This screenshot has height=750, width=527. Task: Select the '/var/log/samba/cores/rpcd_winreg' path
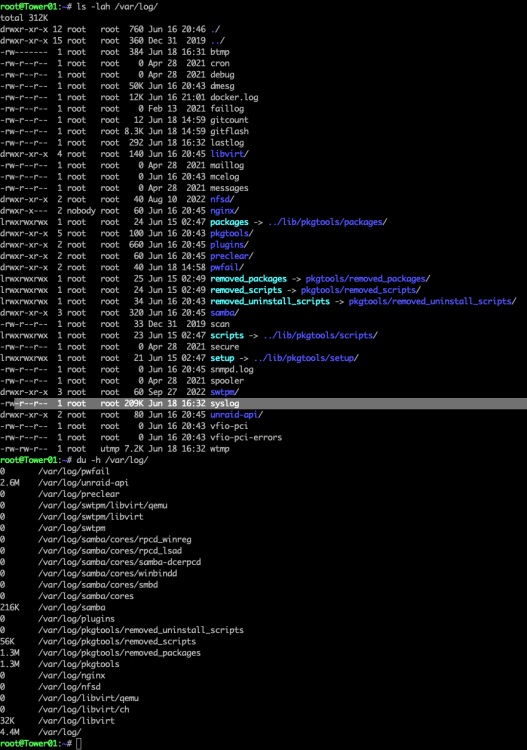(x=115, y=540)
